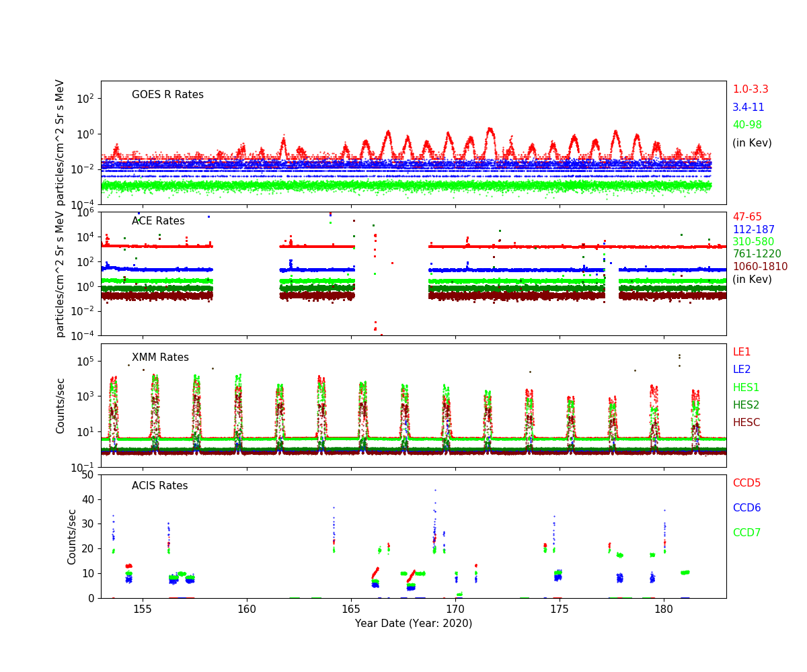Click the red 1.0-3.3 legend label
The height and width of the screenshot is (672, 807).
[x=750, y=89]
